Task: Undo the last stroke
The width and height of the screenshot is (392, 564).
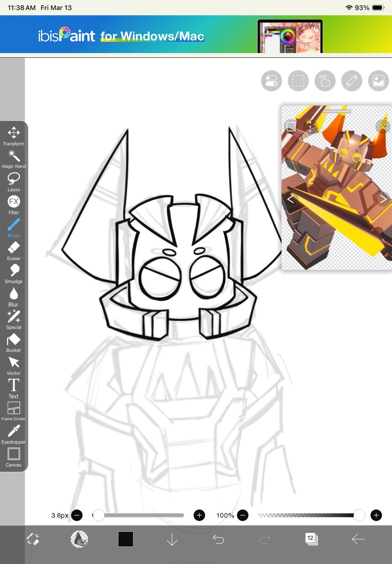Action: pos(219,539)
